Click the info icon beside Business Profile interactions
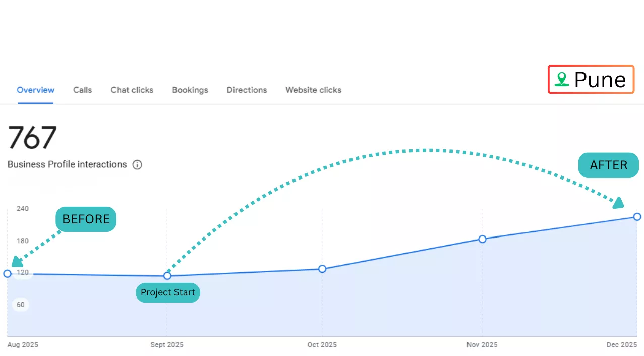Screen dimensions: 644x356 pyautogui.click(x=137, y=165)
